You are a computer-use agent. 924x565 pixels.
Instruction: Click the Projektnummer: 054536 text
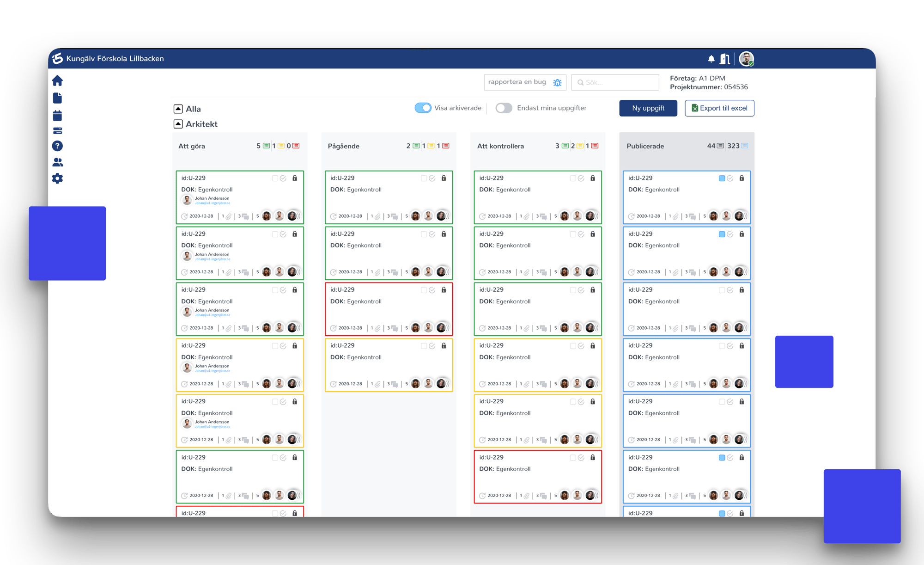[x=709, y=87]
